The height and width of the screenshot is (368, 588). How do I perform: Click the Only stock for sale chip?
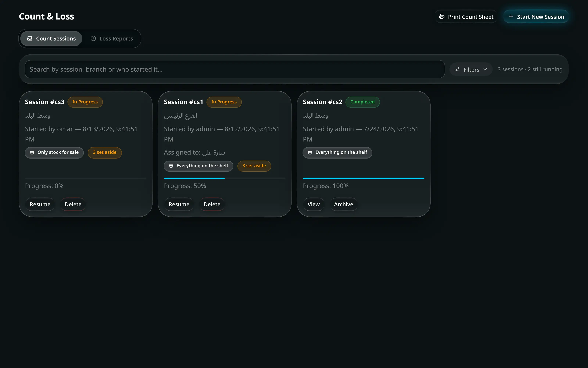click(x=54, y=153)
